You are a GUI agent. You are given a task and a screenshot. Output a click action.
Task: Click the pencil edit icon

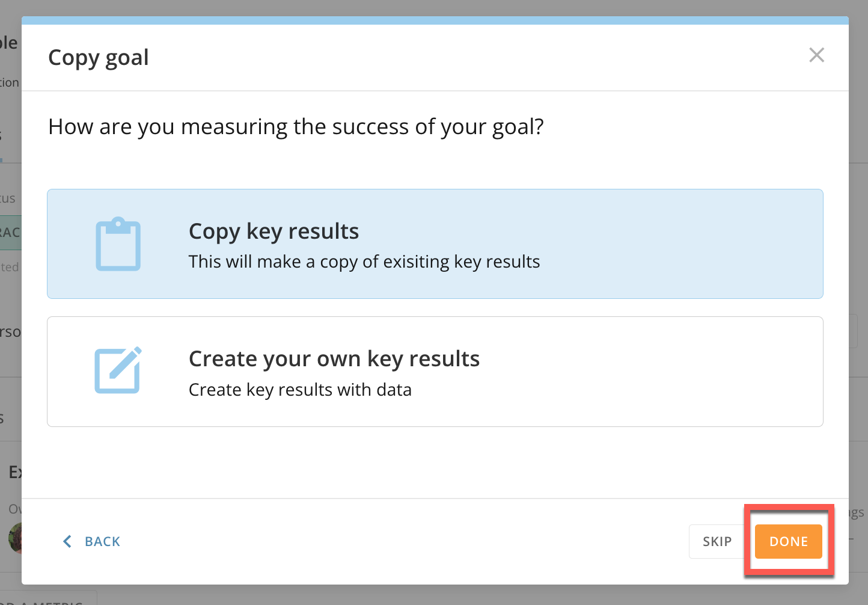(x=118, y=370)
